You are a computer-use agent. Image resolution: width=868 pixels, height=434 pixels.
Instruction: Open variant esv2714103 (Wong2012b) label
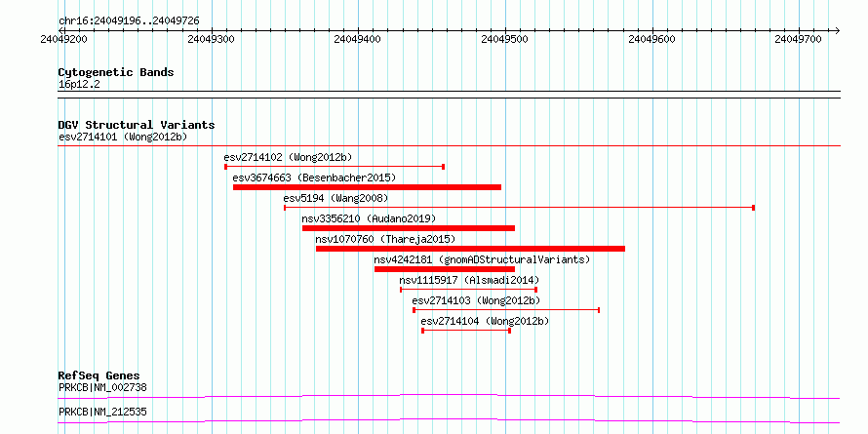(476, 300)
